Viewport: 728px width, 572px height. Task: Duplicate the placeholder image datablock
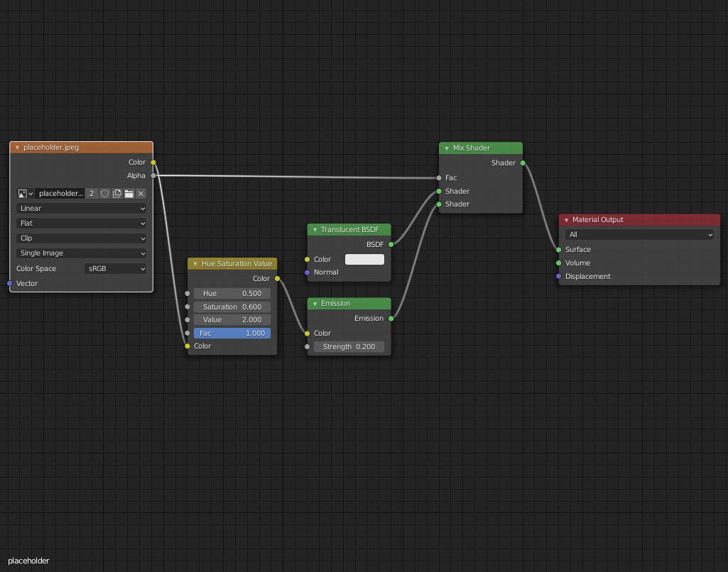116,193
